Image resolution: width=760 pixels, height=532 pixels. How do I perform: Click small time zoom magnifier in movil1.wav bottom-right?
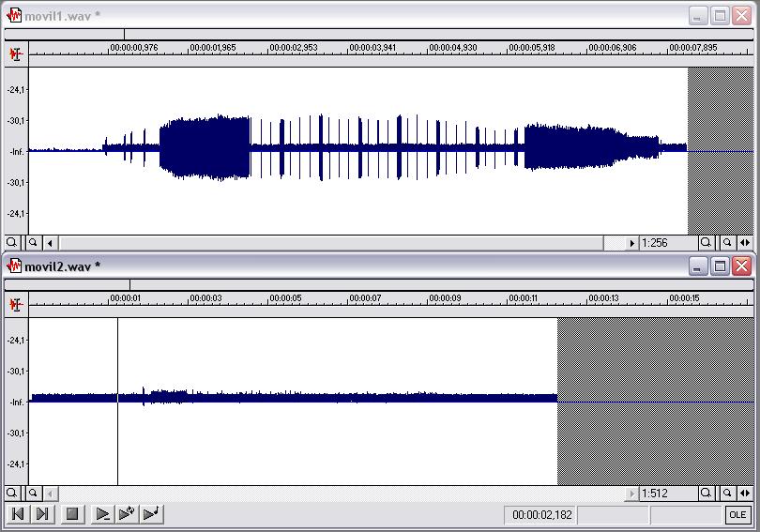point(727,242)
